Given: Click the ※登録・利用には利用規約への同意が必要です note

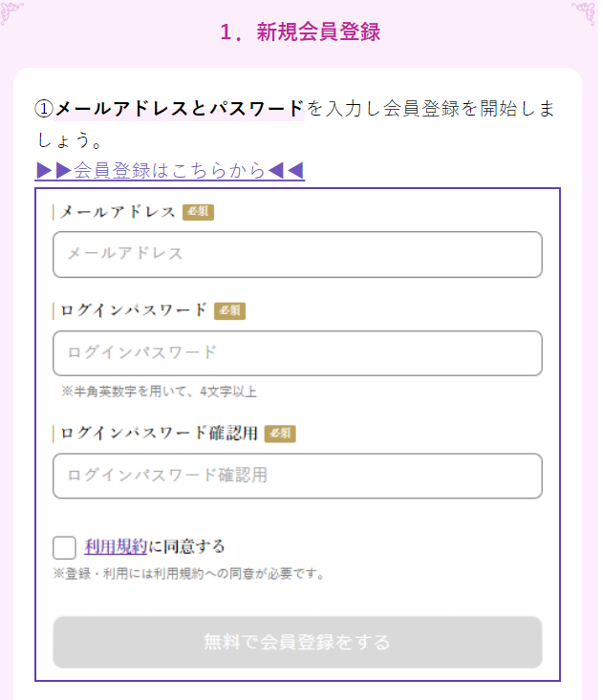Looking at the screenshot, I should coord(188,575).
